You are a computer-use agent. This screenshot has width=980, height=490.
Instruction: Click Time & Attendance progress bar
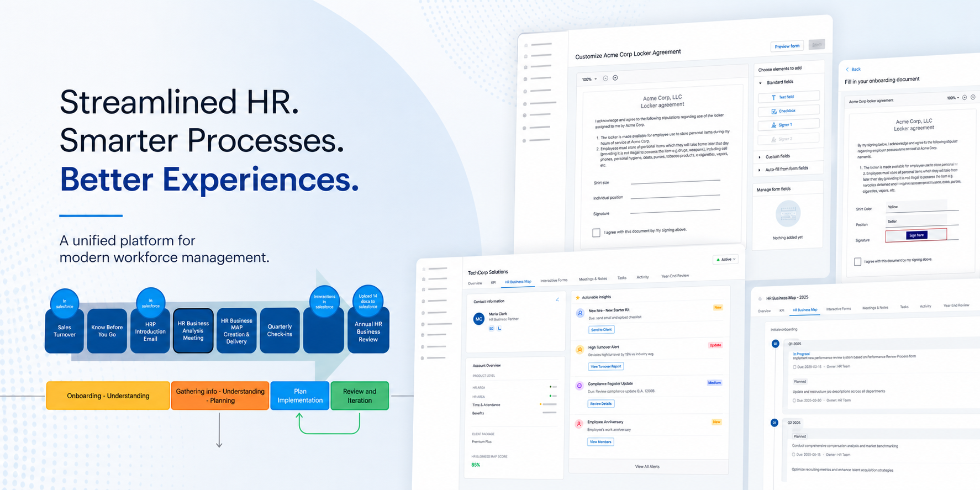pyautogui.click(x=549, y=404)
